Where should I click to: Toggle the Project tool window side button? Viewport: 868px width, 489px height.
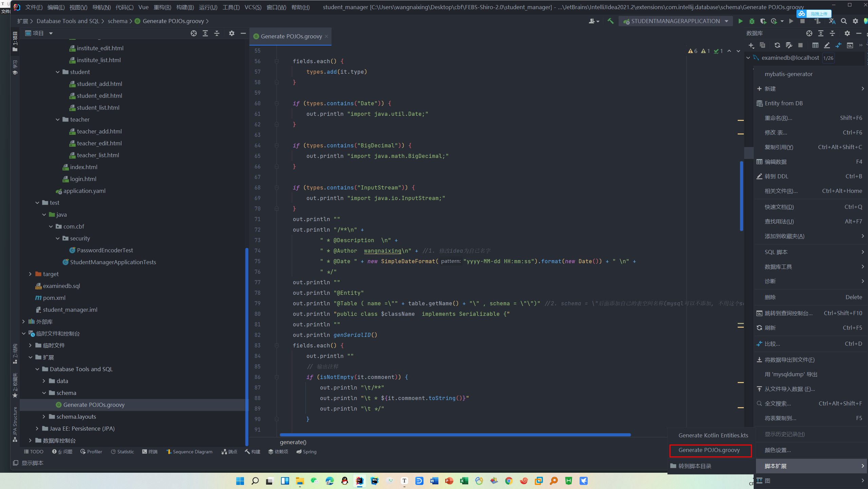(x=15, y=41)
